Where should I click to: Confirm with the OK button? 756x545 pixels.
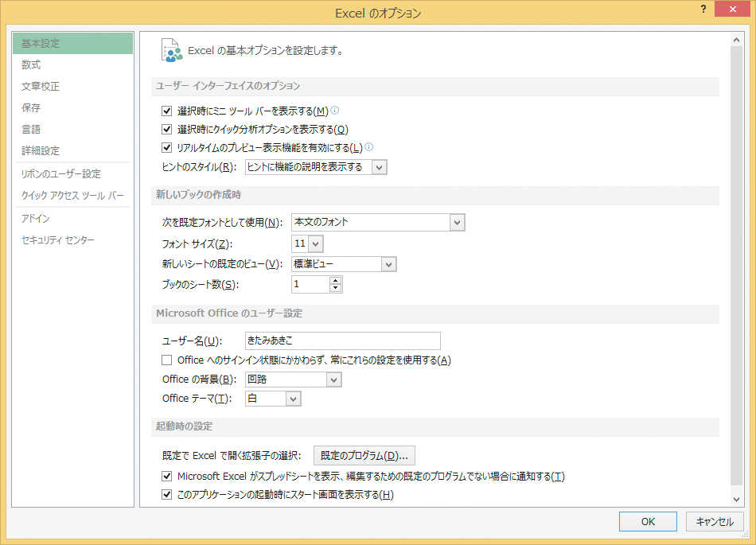pyautogui.click(x=648, y=521)
